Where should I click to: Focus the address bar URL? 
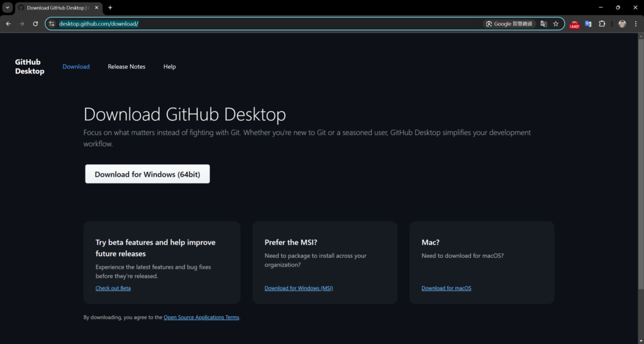(x=99, y=24)
